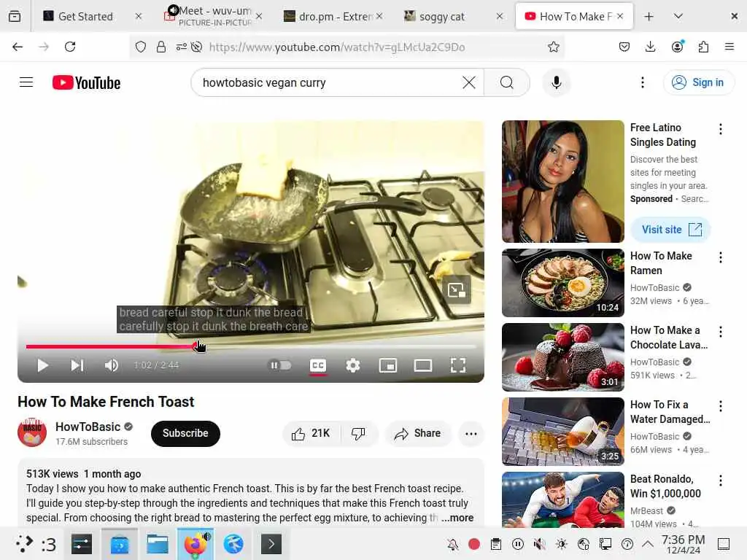Image resolution: width=747 pixels, height=560 pixels.
Task: Open How To Make a Chocolate Lava title
Action: point(669,337)
